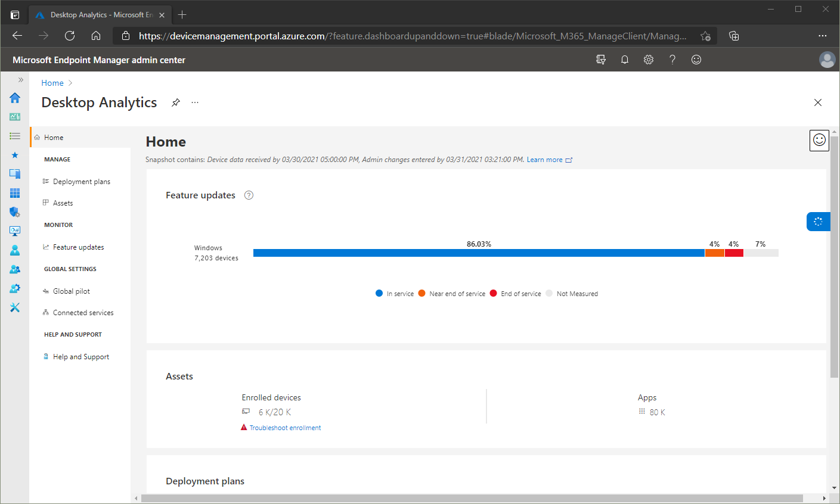
Task: Open Troubleshooting tools icon
Action: (15, 307)
